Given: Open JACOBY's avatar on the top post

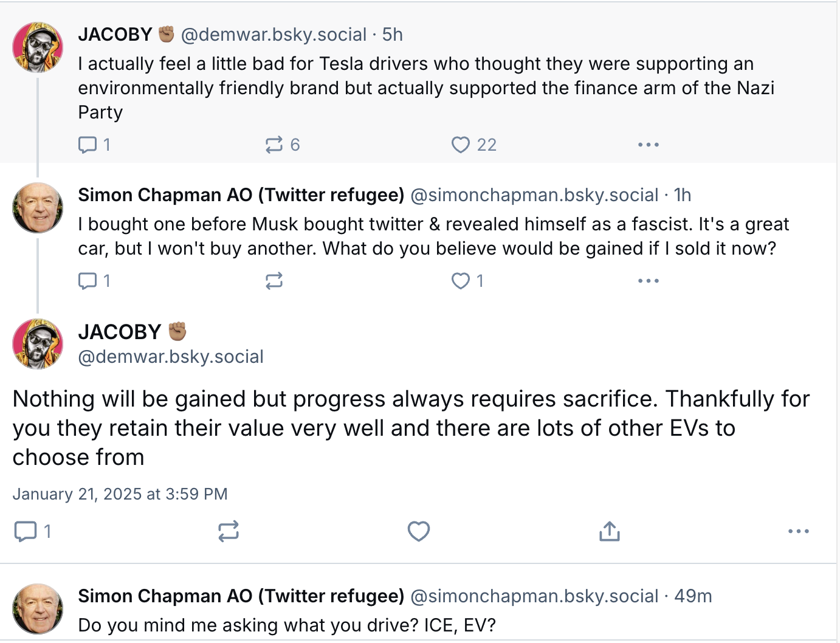Looking at the screenshot, I should point(38,47).
